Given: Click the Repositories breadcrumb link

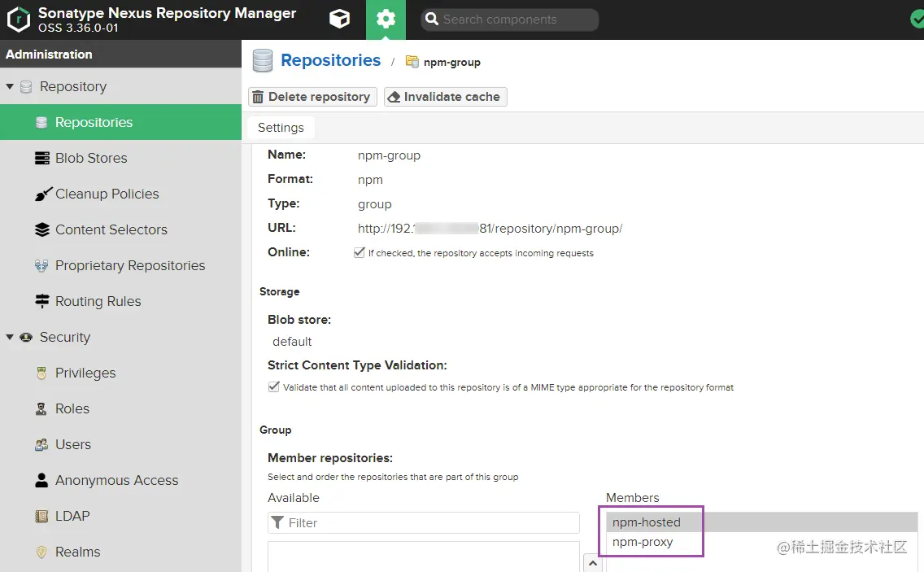Looking at the screenshot, I should [330, 60].
